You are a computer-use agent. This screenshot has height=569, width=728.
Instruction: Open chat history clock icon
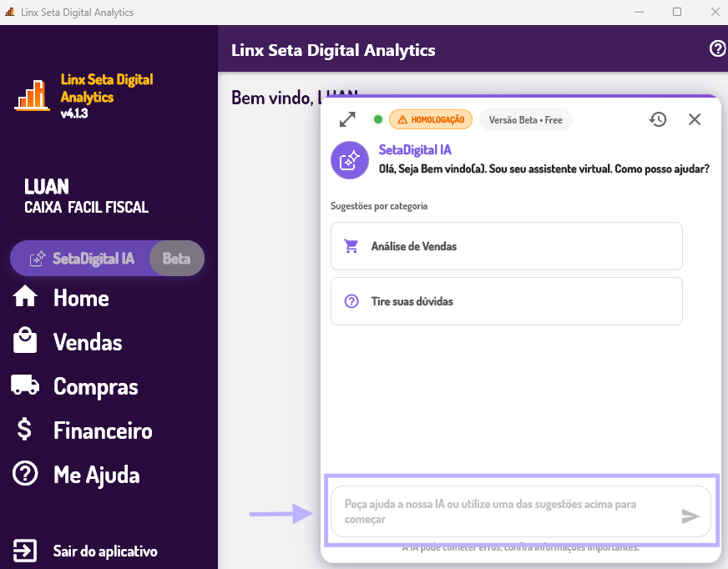click(658, 119)
